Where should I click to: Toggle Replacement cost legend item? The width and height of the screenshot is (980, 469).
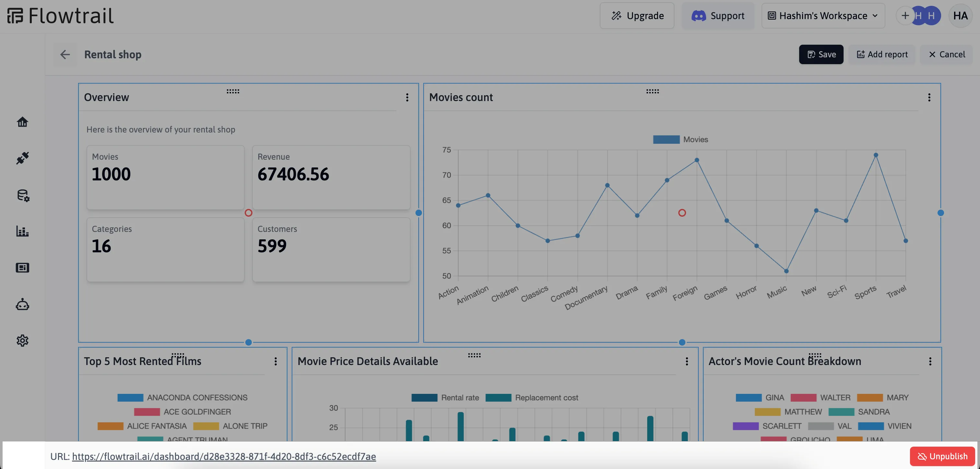(531, 397)
